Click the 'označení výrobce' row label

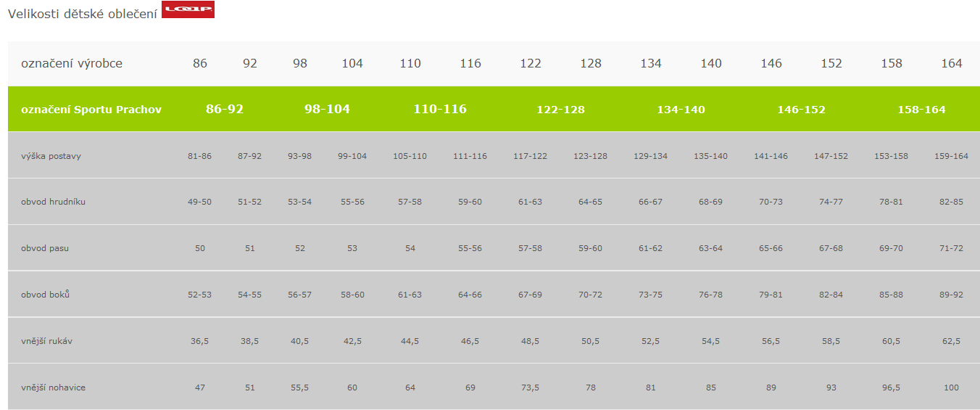[72, 63]
